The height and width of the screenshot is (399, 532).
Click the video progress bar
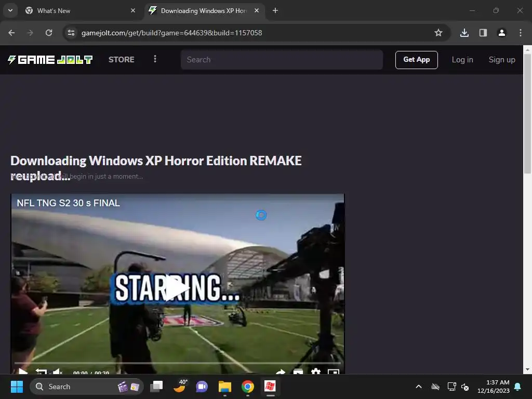[178, 363]
